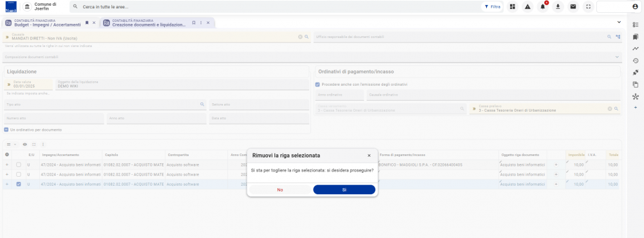The height and width of the screenshot is (238, 644).
Task: Click the Anno ordinativo field
Action: click(x=339, y=95)
